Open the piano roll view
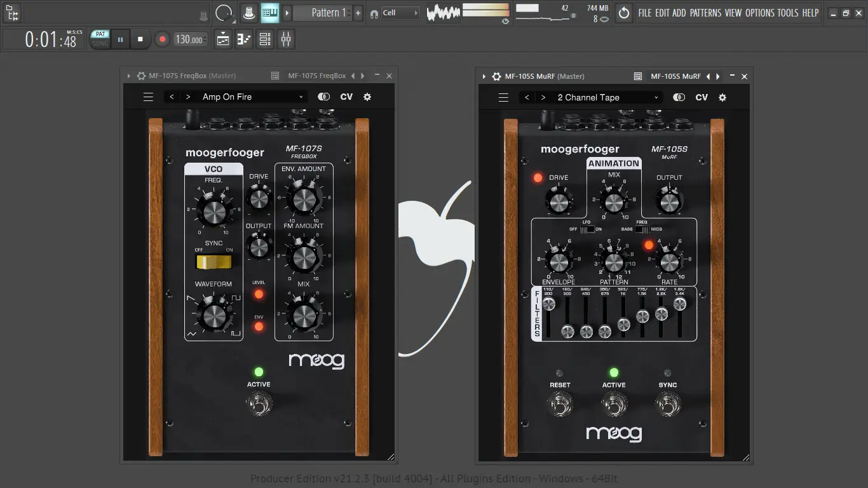The height and width of the screenshot is (488, 868). coord(244,39)
